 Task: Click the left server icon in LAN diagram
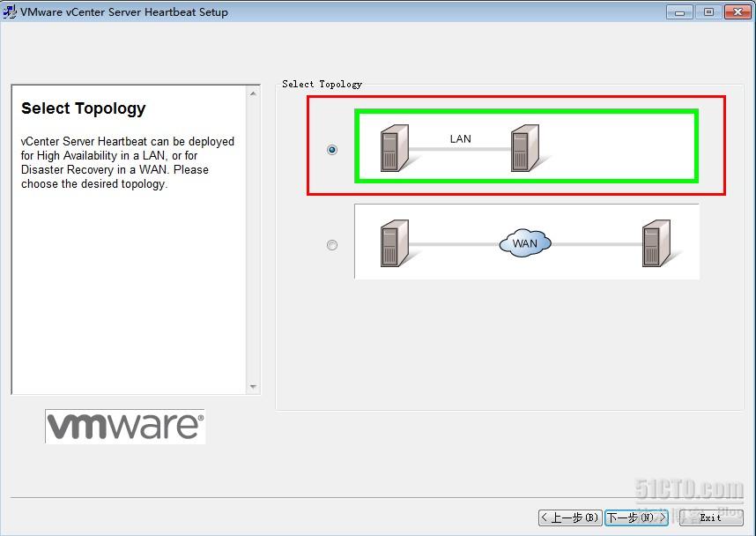(x=396, y=148)
